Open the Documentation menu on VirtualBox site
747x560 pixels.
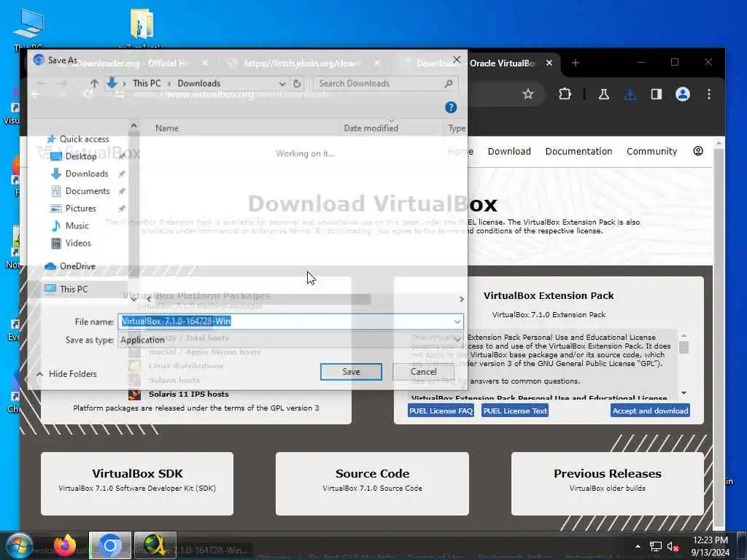578,152
